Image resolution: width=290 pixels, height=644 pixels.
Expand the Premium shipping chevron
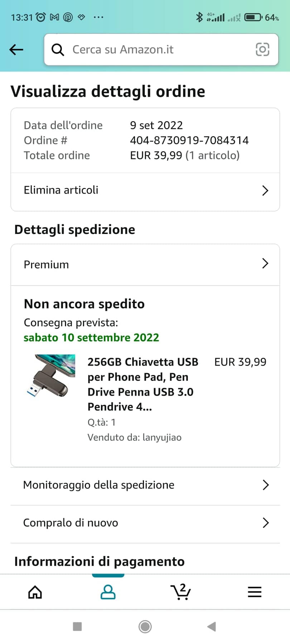pos(265,263)
